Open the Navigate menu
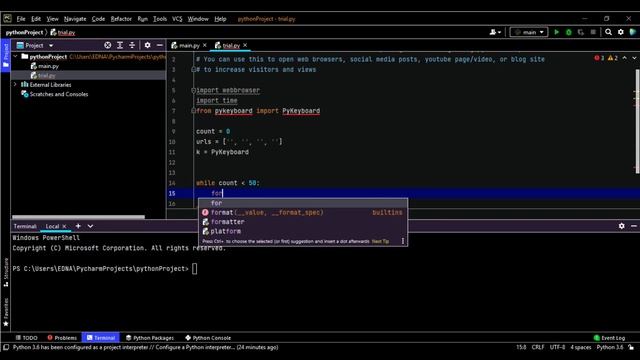 75,19
